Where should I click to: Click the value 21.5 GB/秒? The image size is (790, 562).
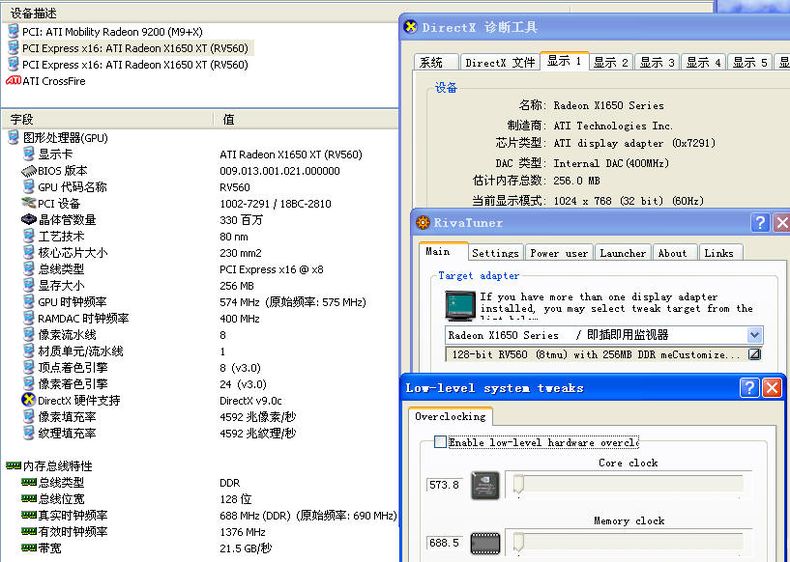pyautogui.click(x=245, y=548)
